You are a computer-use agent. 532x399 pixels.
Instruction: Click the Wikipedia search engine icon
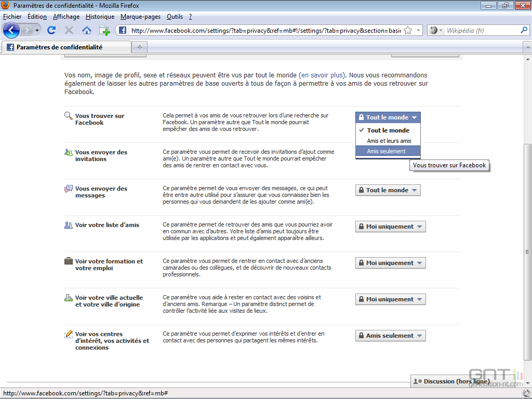click(x=433, y=30)
